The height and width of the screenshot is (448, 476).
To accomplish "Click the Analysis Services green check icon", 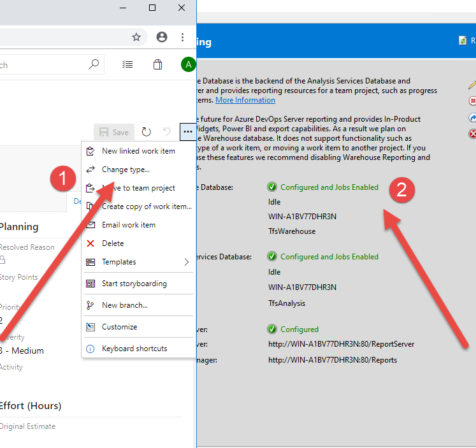I will tap(272, 256).
